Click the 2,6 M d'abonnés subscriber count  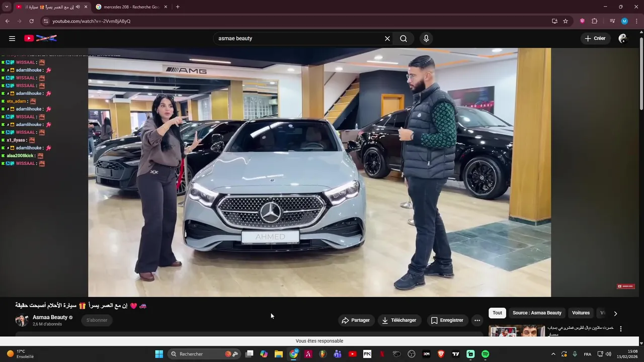47,324
